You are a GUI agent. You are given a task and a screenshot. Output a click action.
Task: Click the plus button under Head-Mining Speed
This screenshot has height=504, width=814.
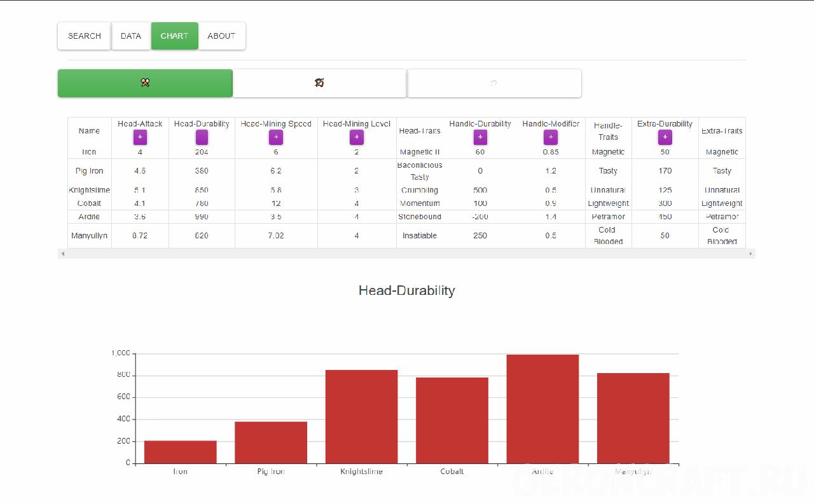(275, 137)
